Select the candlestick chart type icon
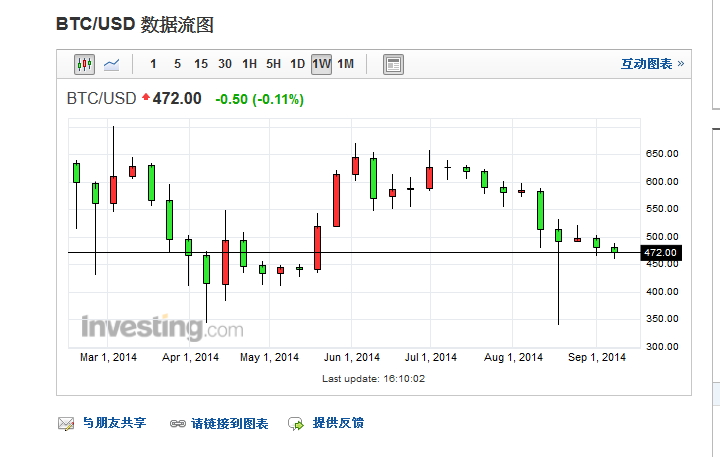The image size is (720, 457). (84, 64)
